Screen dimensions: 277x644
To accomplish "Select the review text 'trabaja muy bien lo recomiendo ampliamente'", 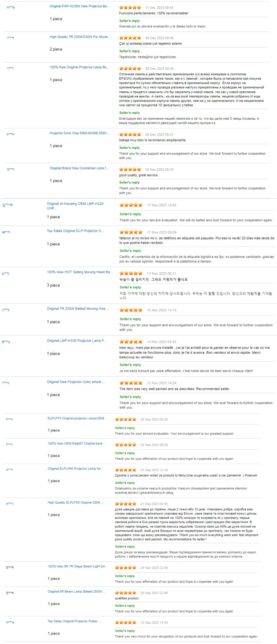I will [x=152, y=140].
